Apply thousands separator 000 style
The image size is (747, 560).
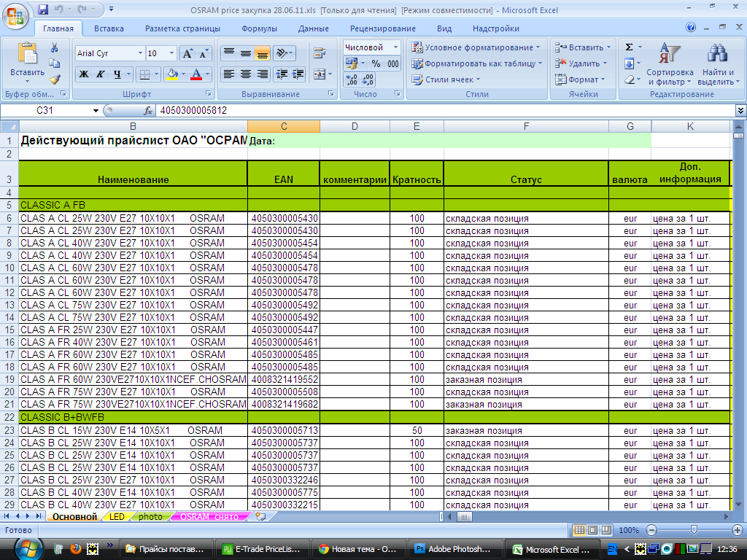[x=393, y=63]
